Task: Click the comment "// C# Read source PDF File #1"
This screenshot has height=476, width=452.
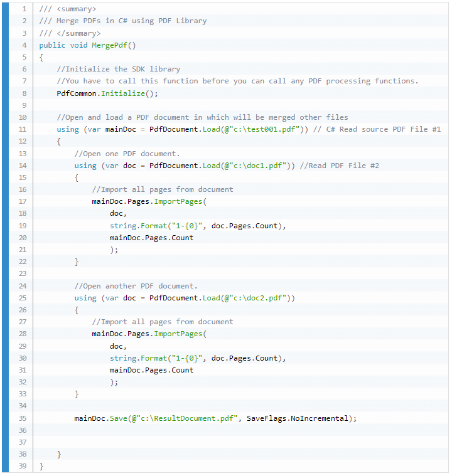Action: 377,129
